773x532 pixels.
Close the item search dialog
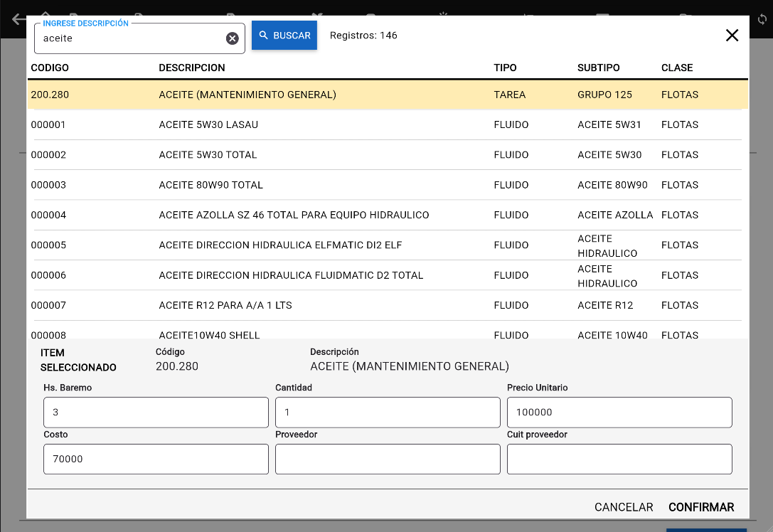[732, 36]
